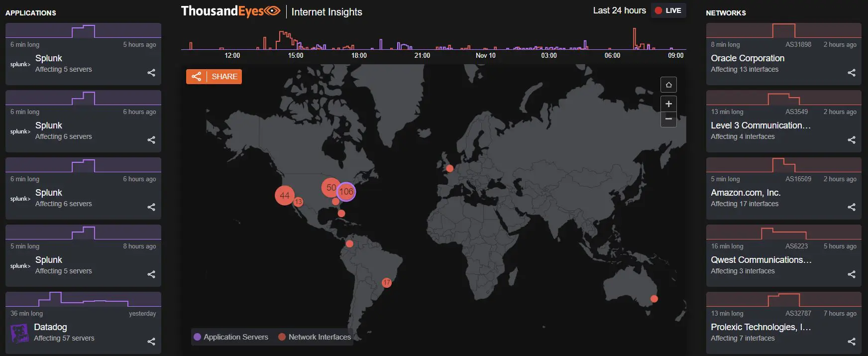Click the map home reset icon

point(668,85)
